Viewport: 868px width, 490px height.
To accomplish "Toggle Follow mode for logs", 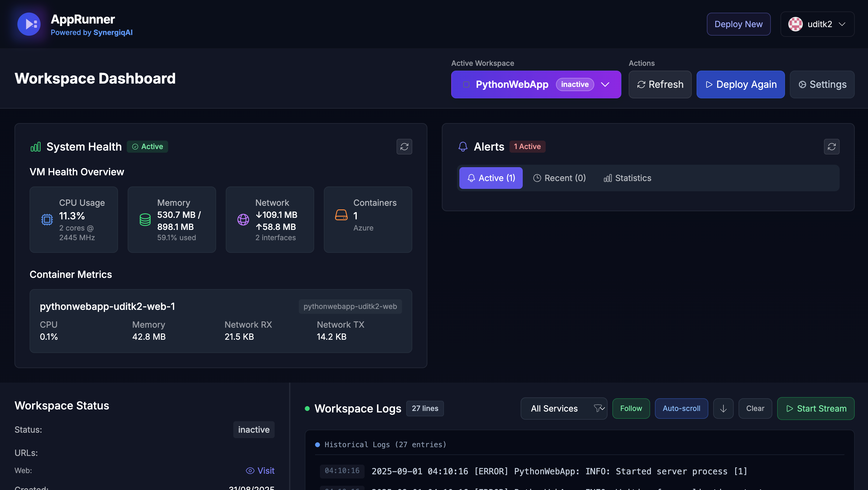I will click(x=631, y=409).
